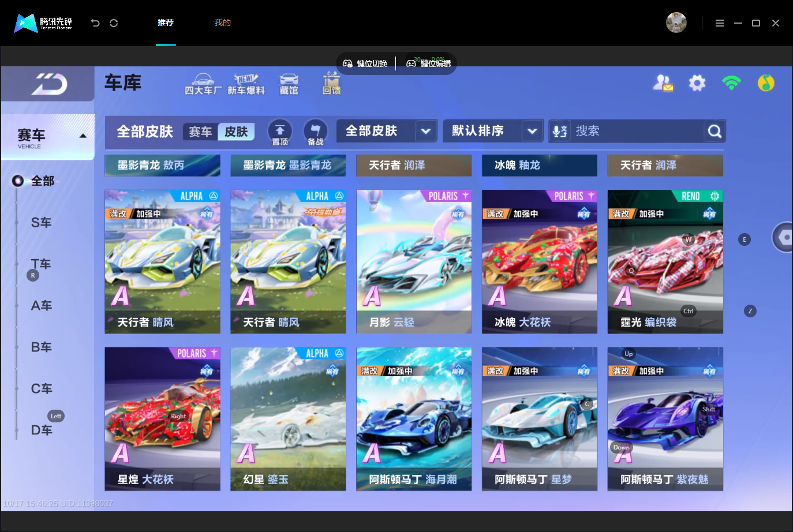Click the 墨影青龙 敖丙 skin banner
This screenshot has width=793, height=532.
[x=162, y=166]
